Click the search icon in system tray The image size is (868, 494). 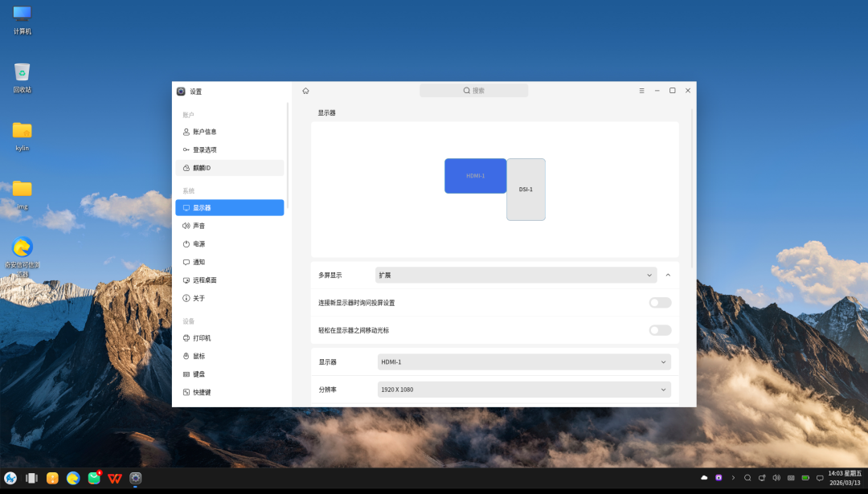pyautogui.click(x=747, y=477)
